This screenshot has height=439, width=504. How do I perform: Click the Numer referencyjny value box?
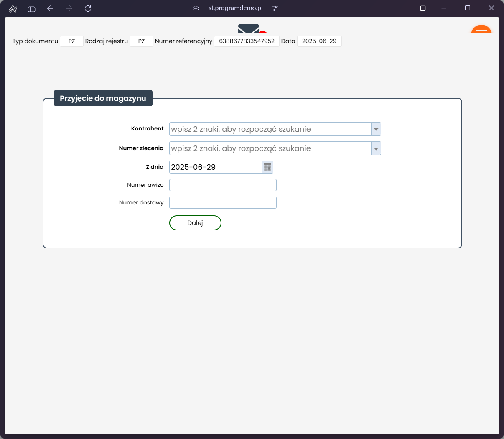tap(247, 41)
